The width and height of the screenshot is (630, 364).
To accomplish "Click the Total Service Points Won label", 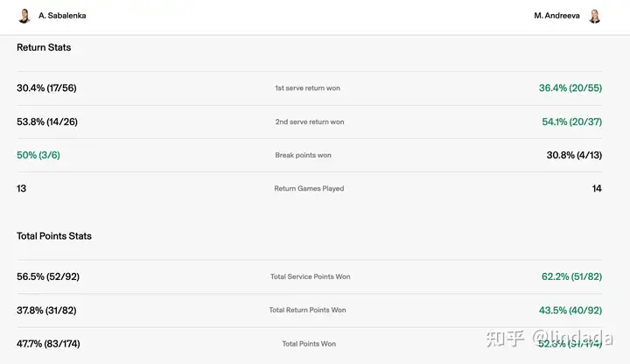I will pyautogui.click(x=310, y=276).
